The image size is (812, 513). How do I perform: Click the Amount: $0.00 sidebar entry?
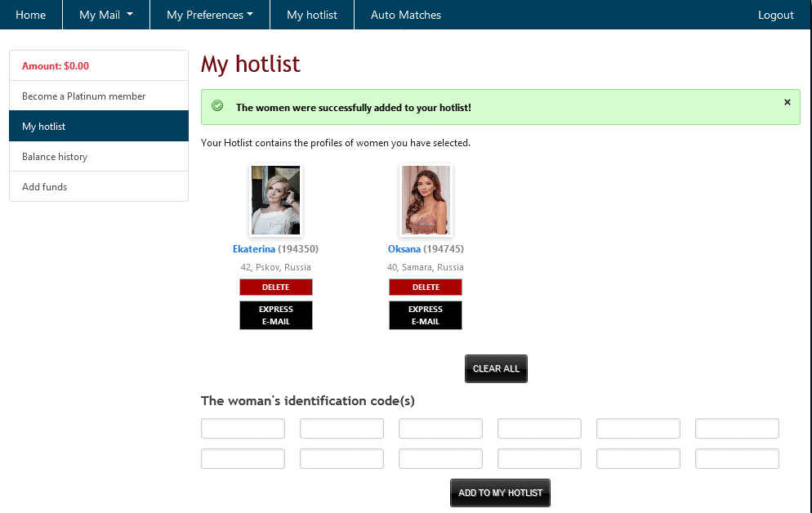tap(99, 65)
